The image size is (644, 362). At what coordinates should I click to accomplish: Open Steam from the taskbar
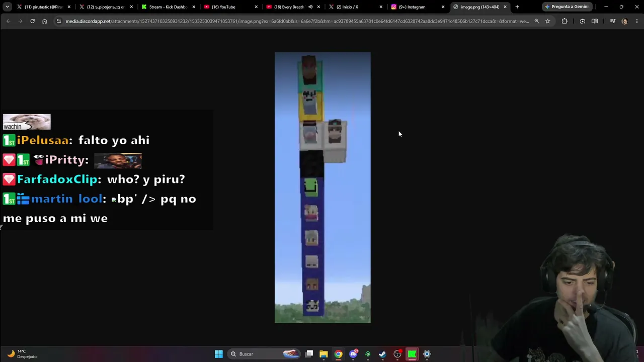click(382, 354)
